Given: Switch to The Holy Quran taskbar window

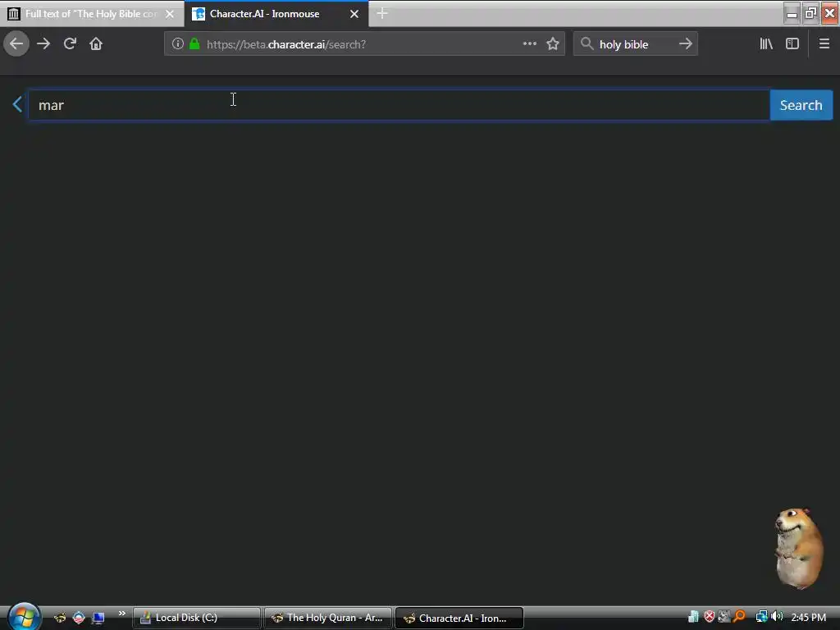Looking at the screenshot, I should tap(328, 618).
